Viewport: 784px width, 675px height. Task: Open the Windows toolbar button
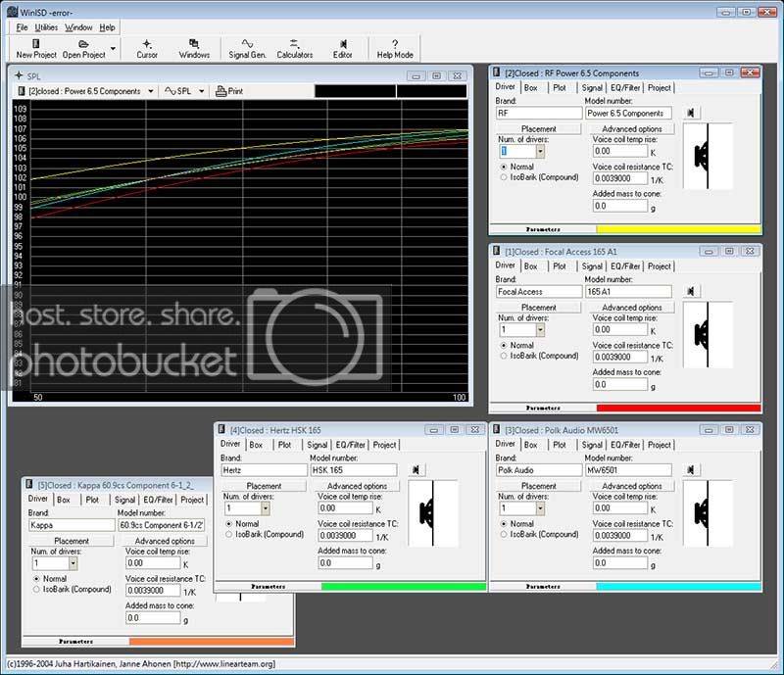click(194, 49)
